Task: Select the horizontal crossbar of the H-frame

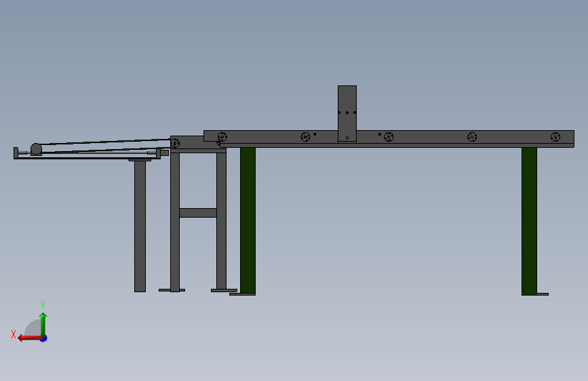Action: pos(198,213)
